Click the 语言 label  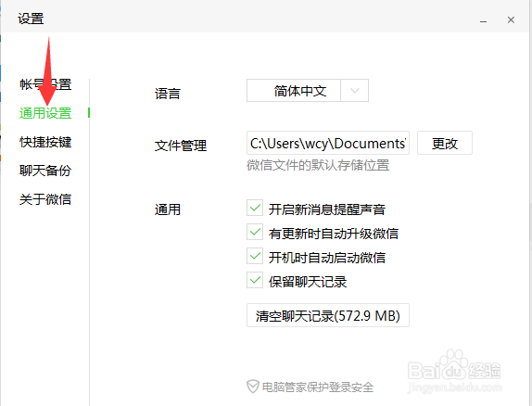(167, 94)
